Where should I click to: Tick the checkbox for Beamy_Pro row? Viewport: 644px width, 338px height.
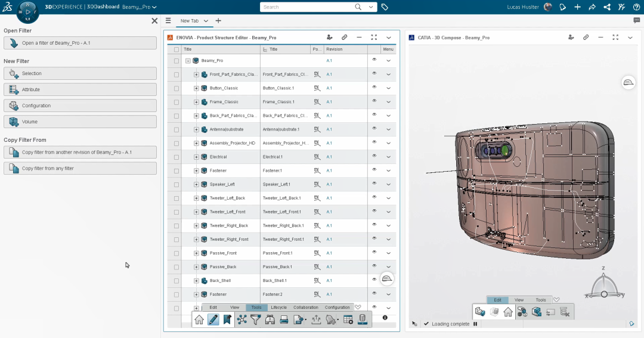[177, 61]
